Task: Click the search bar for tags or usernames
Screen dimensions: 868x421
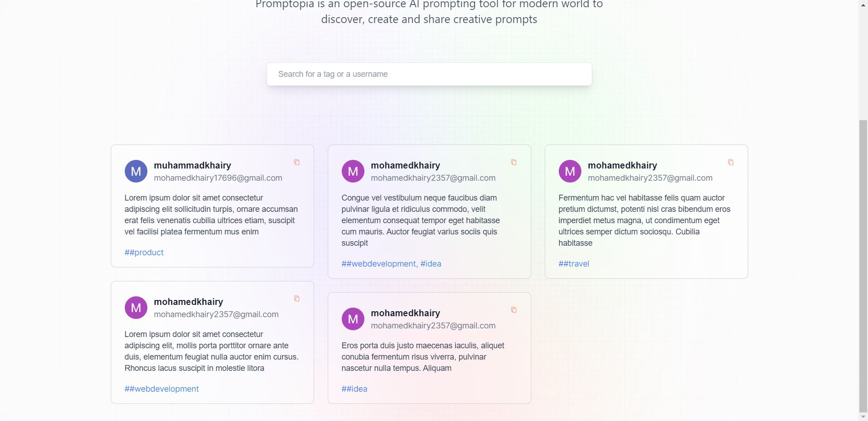Action: [429, 74]
